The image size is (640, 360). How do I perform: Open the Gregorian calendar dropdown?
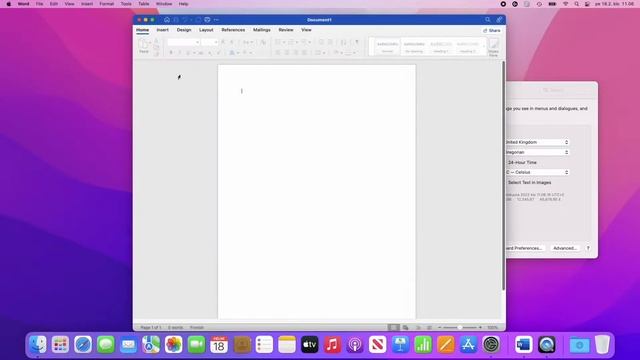(x=537, y=152)
